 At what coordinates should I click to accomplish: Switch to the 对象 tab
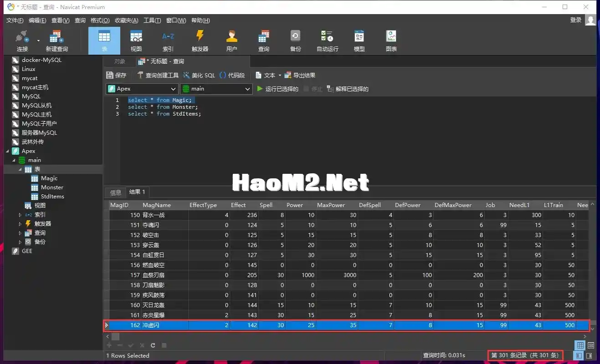tap(120, 61)
